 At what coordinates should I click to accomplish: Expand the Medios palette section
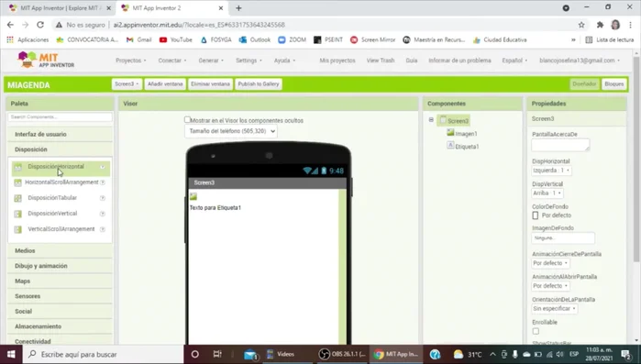point(60,251)
